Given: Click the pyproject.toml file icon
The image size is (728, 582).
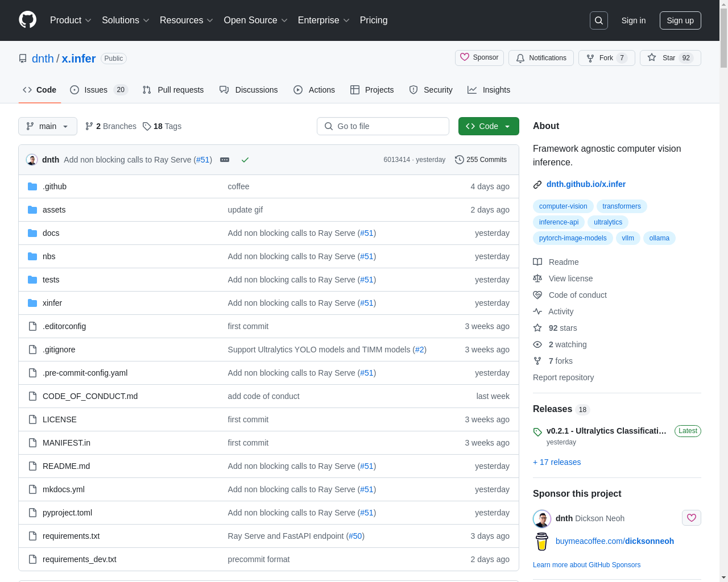Looking at the screenshot, I should pyautogui.click(x=32, y=513).
